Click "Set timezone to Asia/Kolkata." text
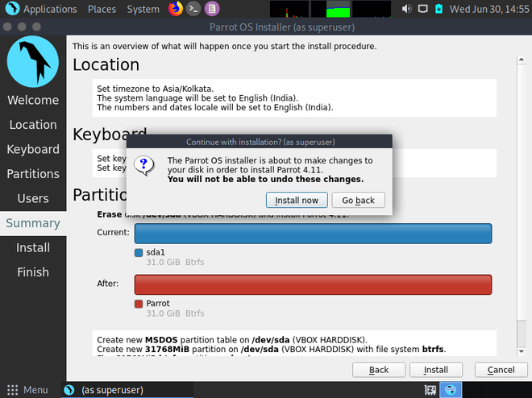This screenshot has width=532, height=398. coord(156,89)
